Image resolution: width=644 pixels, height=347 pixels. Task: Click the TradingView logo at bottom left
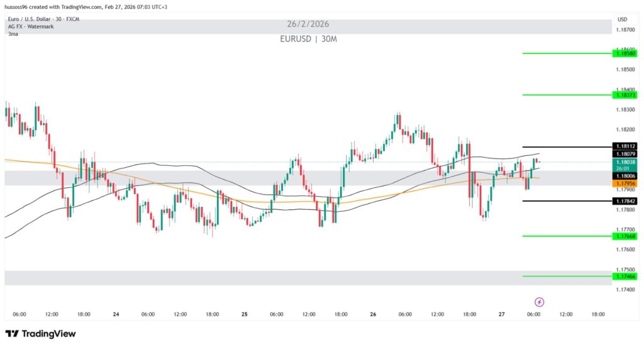40,334
